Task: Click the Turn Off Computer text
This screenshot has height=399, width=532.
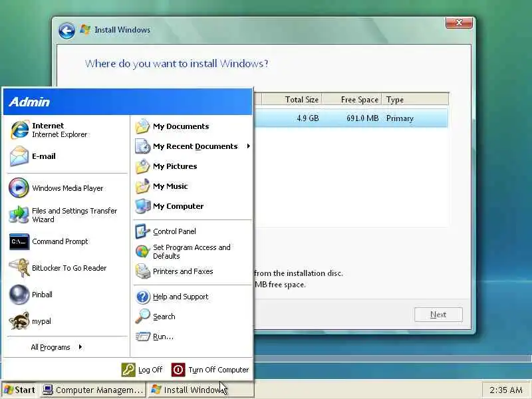Action: click(219, 370)
